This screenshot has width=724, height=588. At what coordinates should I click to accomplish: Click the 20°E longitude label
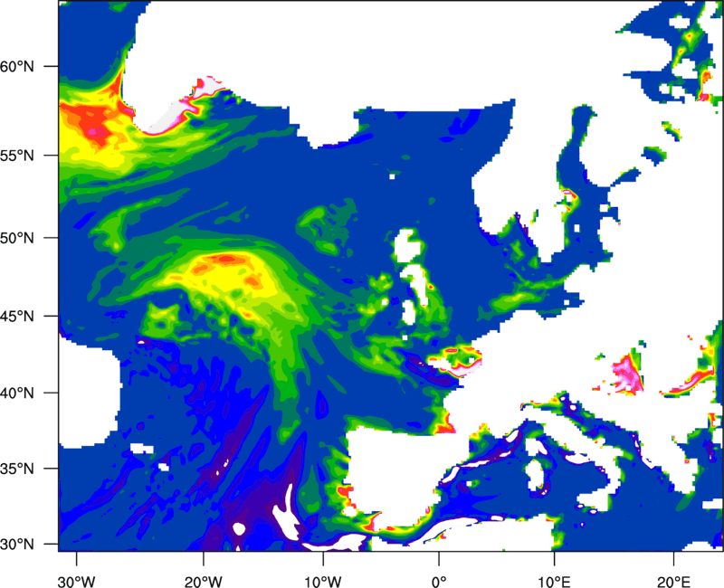coord(673,582)
